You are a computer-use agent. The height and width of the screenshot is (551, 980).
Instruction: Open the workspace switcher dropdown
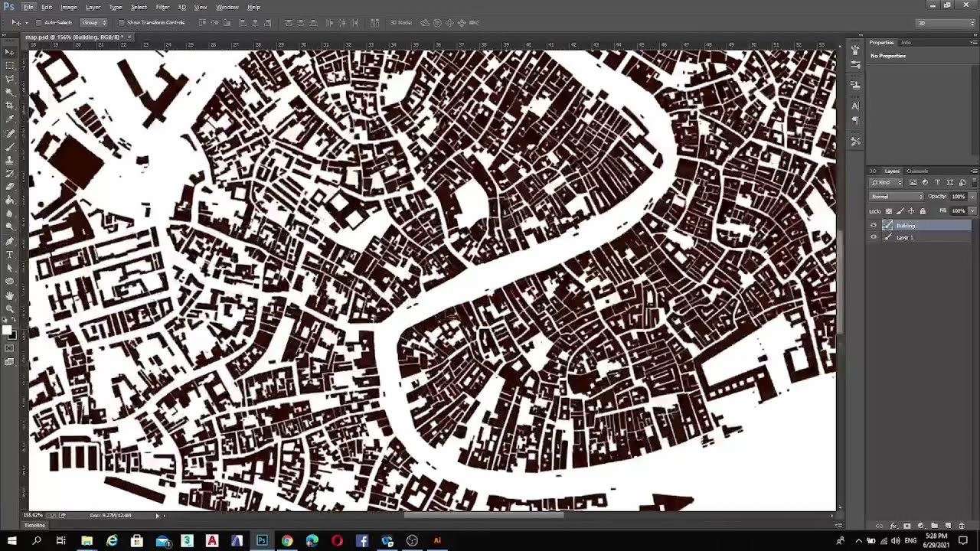(946, 23)
